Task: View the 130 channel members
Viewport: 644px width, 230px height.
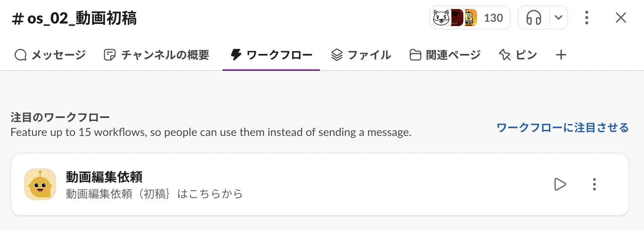Action: pyautogui.click(x=469, y=18)
